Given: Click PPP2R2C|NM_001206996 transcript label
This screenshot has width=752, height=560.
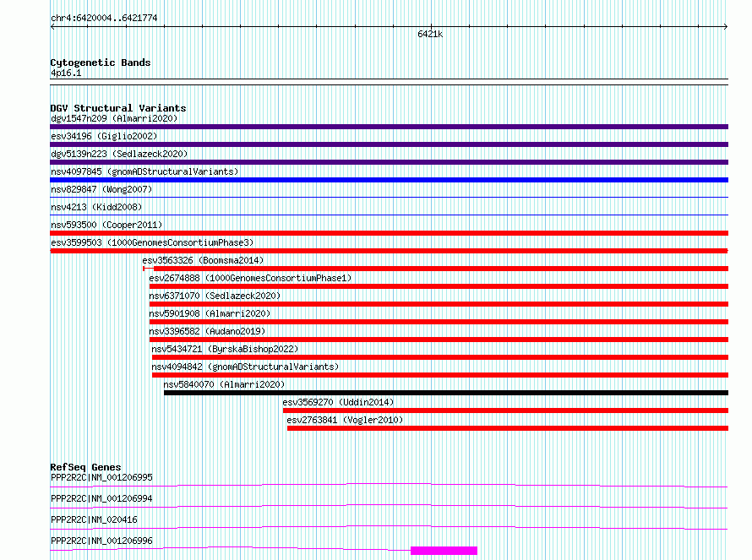Looking at the screenshot, I should pyautogui.click(x=101, y=541).
